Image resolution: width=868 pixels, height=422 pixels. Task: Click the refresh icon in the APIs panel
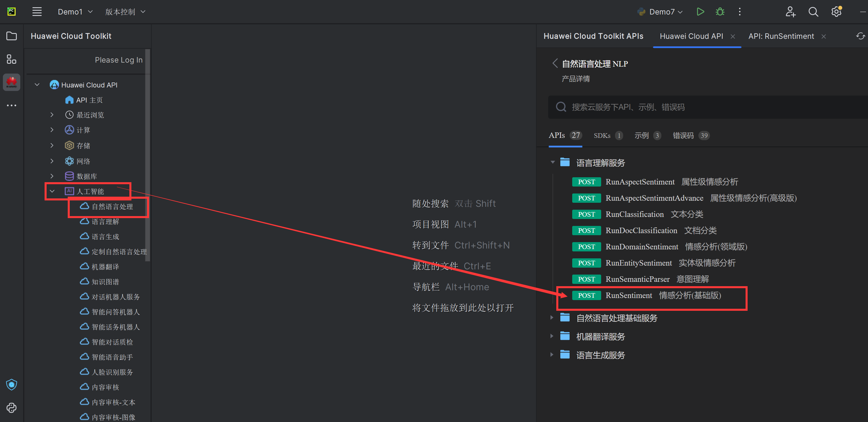(860, 36)
